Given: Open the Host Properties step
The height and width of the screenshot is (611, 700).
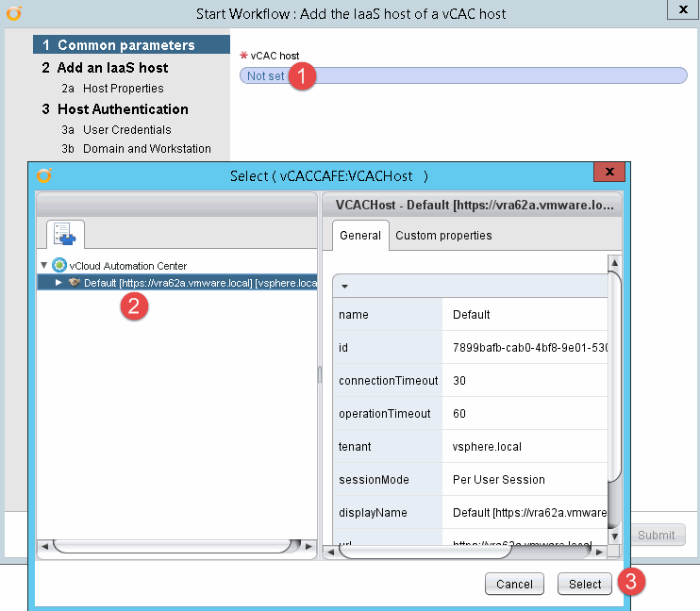Looking at the screenshot, I should pos(123,89).
